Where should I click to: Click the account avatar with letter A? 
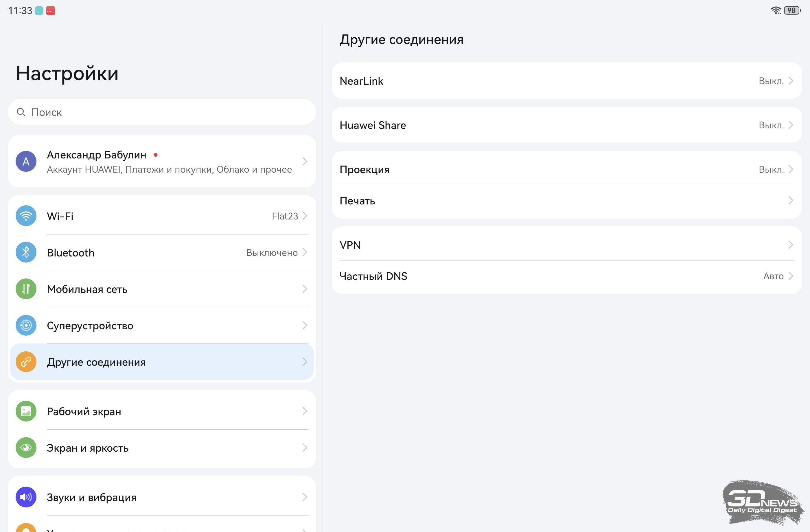(x=26, y=161)
